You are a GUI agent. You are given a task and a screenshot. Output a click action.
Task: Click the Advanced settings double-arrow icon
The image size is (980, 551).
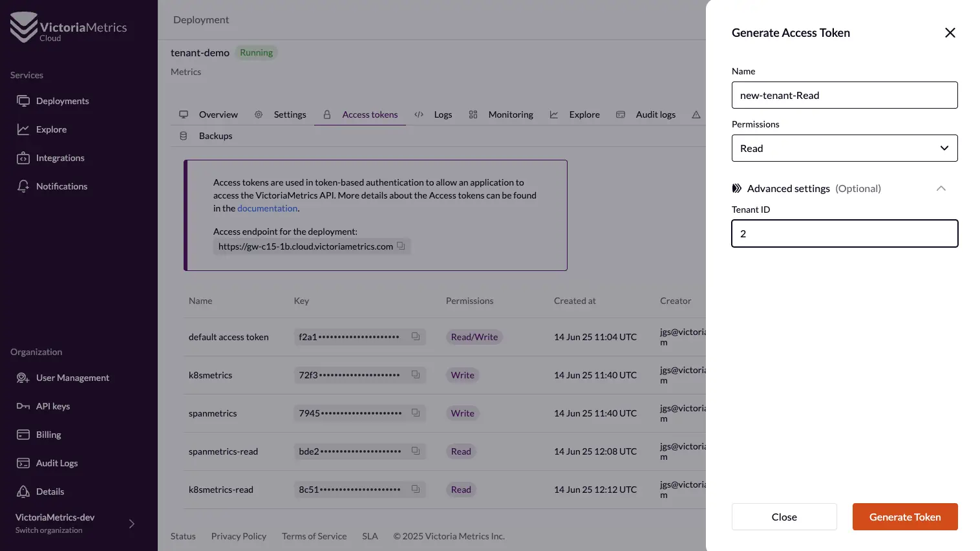tap(736, 188)
